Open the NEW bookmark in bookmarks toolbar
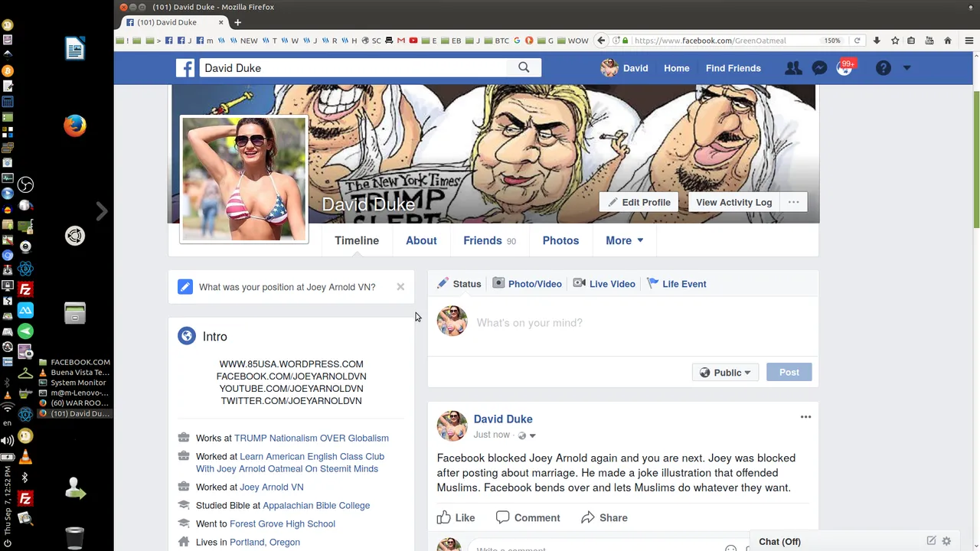The width and height of the screenshot is (980, 551). click(244, 41)
